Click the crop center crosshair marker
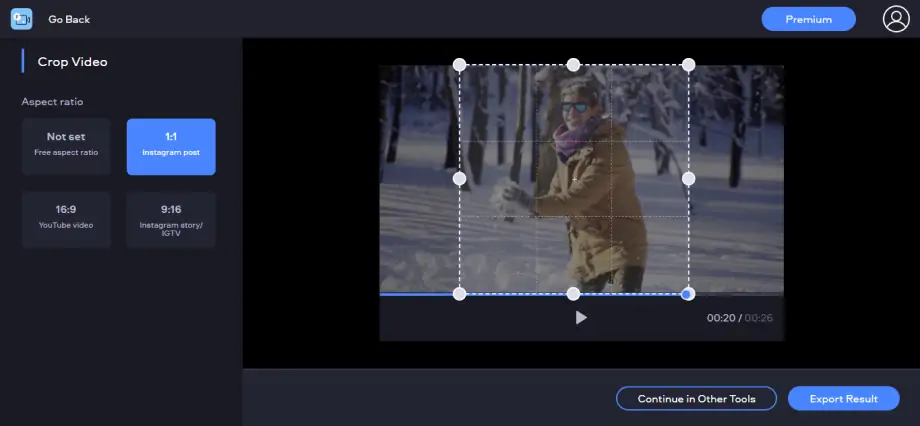This screenshot has height=426, width=920. click(x=574, y=178)
